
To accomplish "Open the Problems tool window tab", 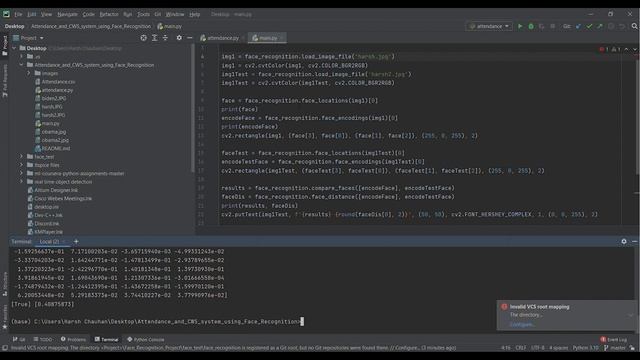I will pyautogui.click(x=73, y=340).
